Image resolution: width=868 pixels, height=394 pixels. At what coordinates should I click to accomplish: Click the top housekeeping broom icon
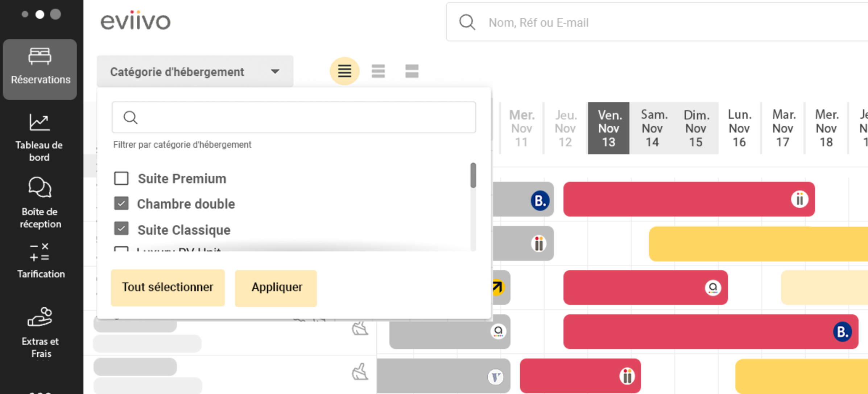pyautogui.click(x=360, y=329)
